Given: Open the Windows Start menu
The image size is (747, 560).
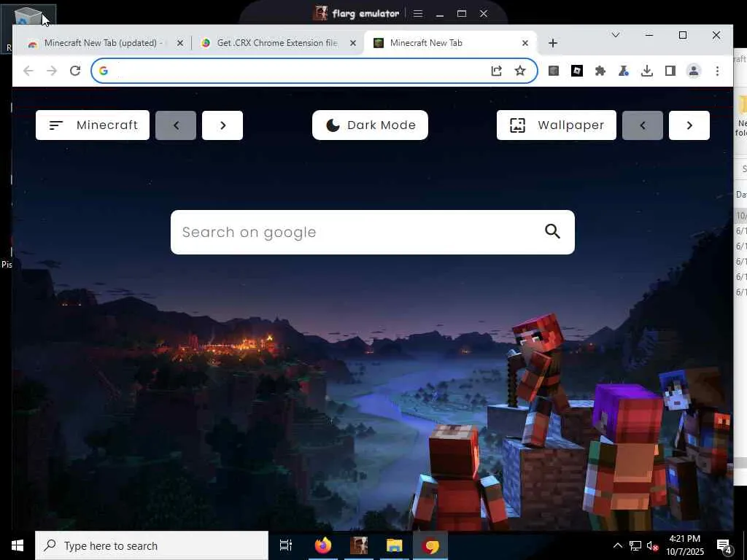Looking at the screenshot, I should [x=18, y=545].
